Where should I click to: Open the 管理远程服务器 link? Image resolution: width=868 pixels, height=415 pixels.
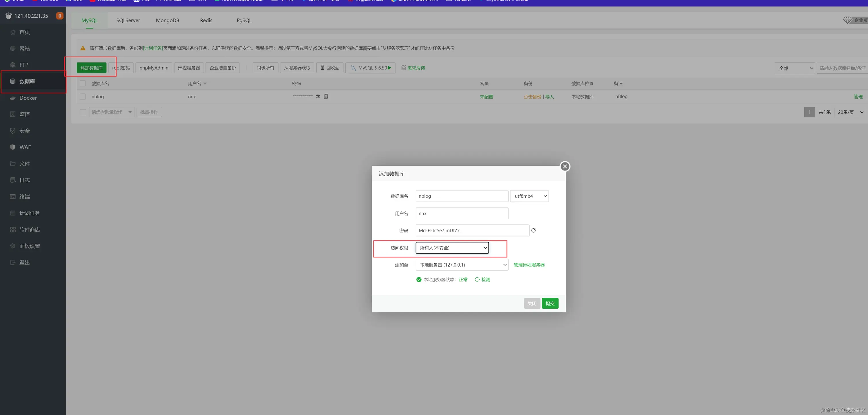pyautogui.click(x=529, y=265)
